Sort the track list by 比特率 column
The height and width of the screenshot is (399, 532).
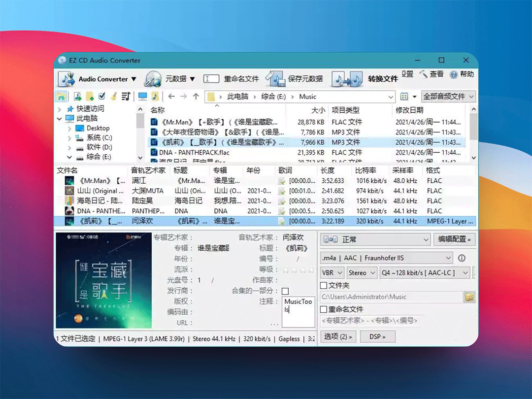pyautogui.click(x=366, y=170)
